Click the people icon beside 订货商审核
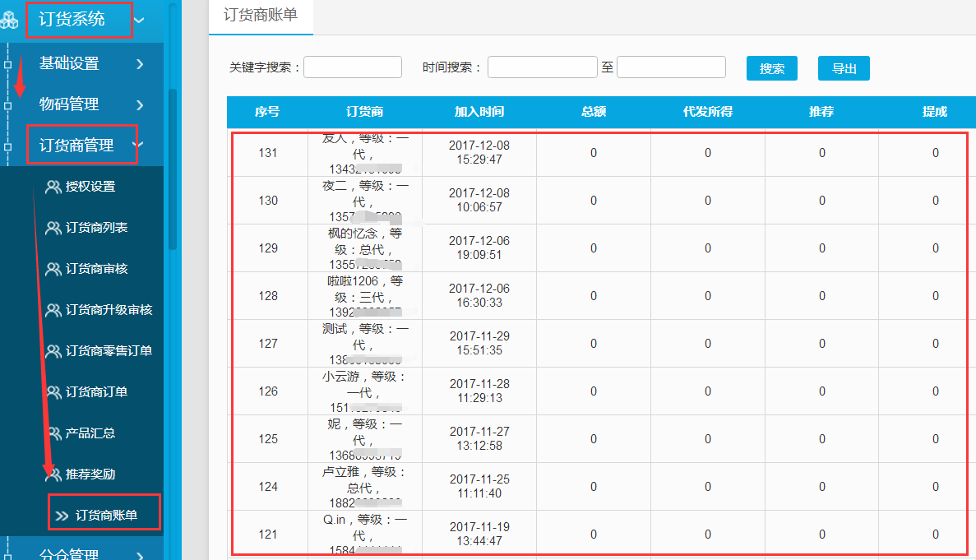The height and width of the screenshot is (560, 976). [53, 269]
